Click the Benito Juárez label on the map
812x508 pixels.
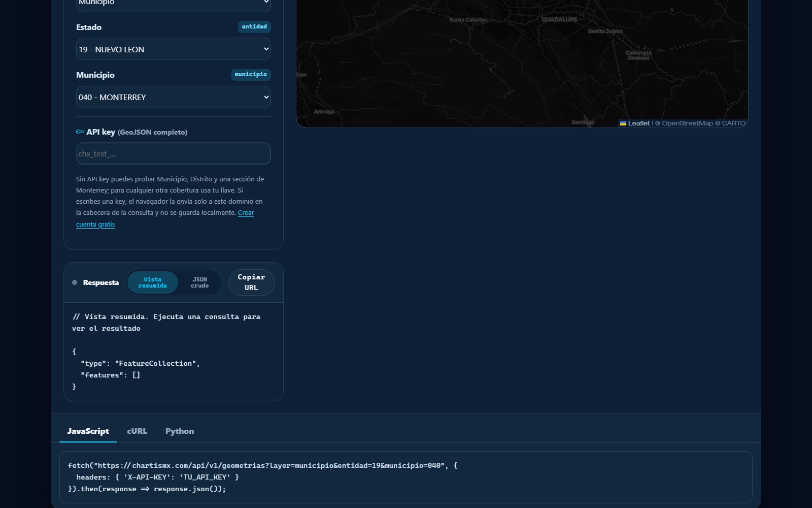tap(605, 31)
